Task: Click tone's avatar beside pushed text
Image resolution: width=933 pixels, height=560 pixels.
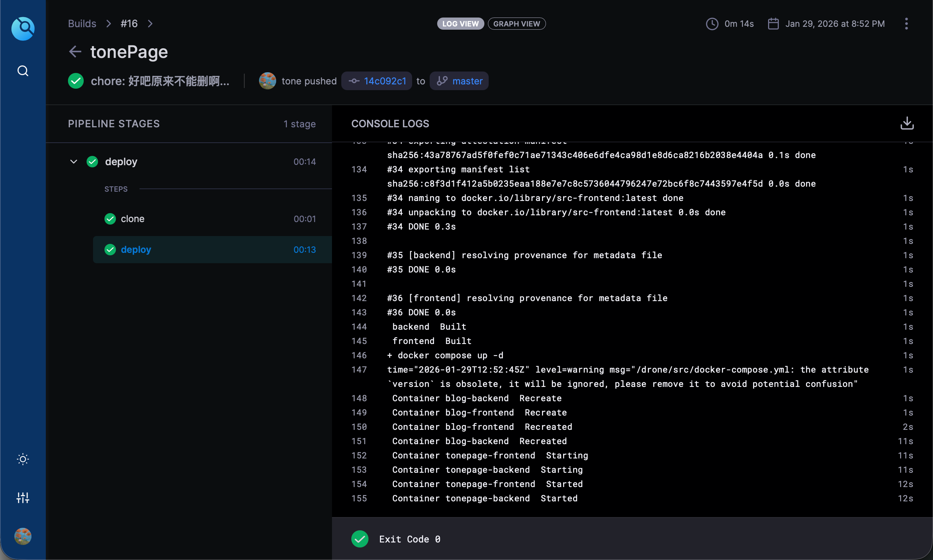Action: click(x=267, y=81)
